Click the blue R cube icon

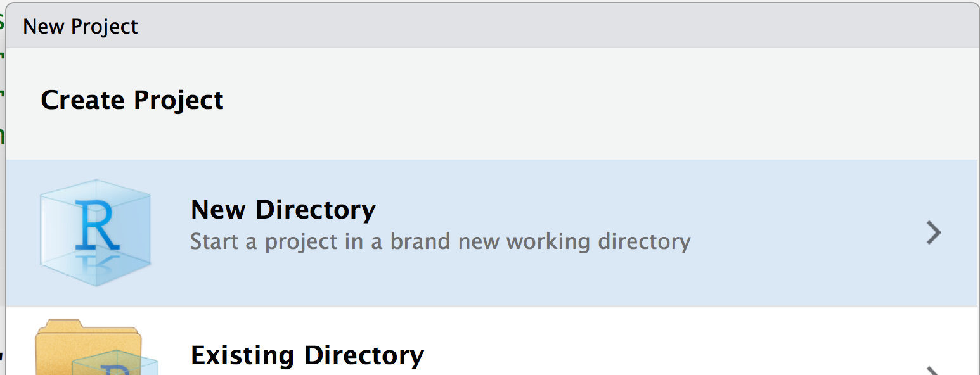[x=95, y=233]
